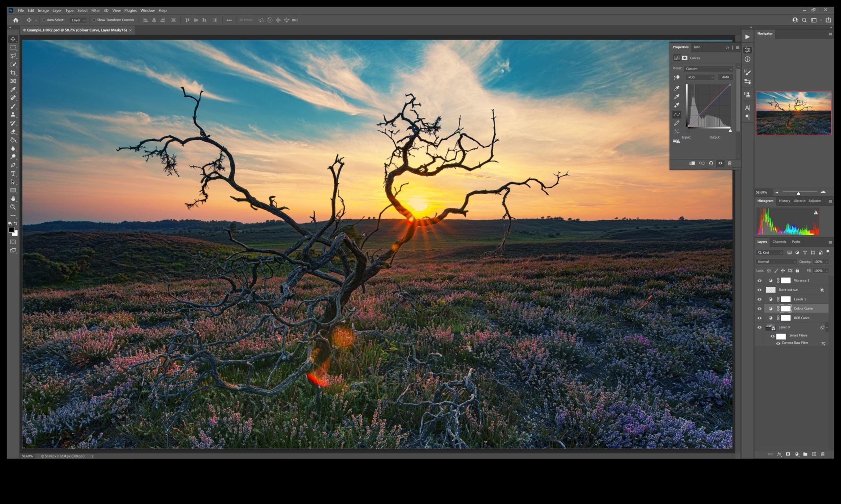
Task: Click the Auto button in Curves panel
Action: [725, 77]
